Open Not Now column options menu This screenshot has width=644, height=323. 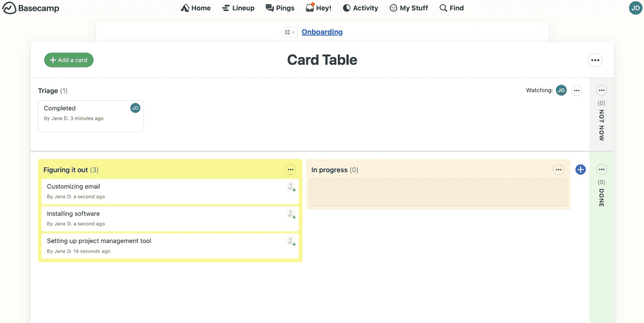[x=601, y=90]
